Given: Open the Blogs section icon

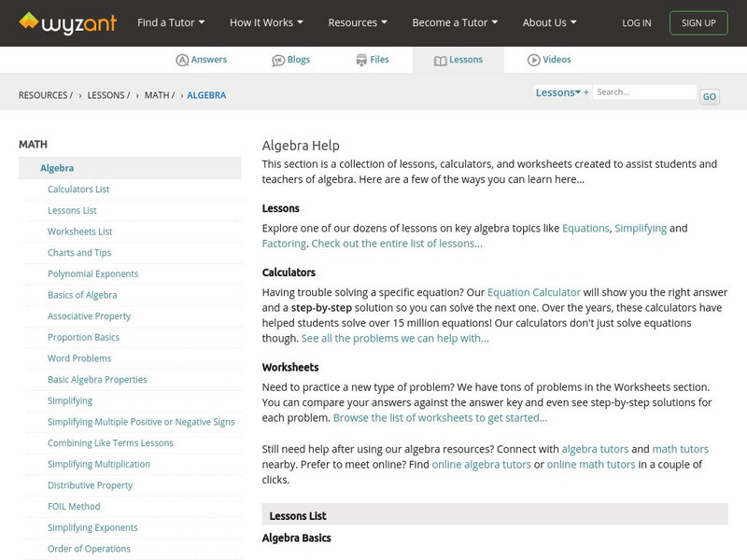Looking at the screenshot, I should [278, 60].
